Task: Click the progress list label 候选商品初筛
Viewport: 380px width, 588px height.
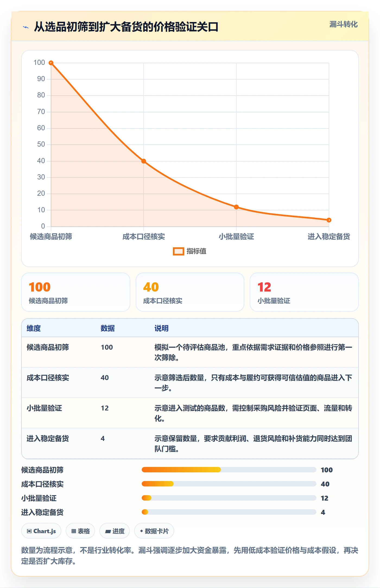Action: pos(42,470)
